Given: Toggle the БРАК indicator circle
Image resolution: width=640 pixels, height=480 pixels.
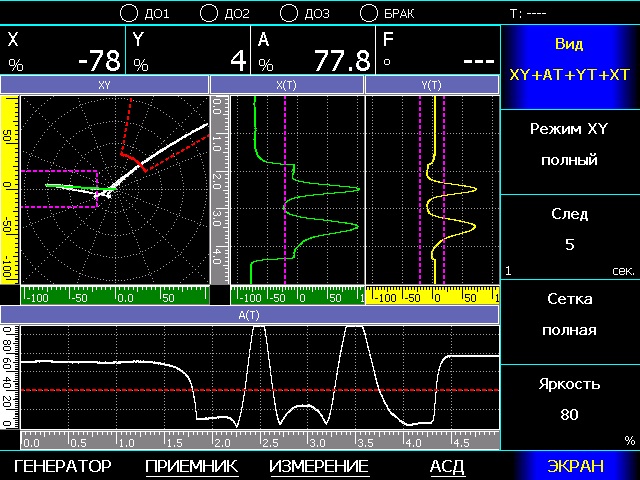Looking at the screenshot, I should click(x=369, y=13).
